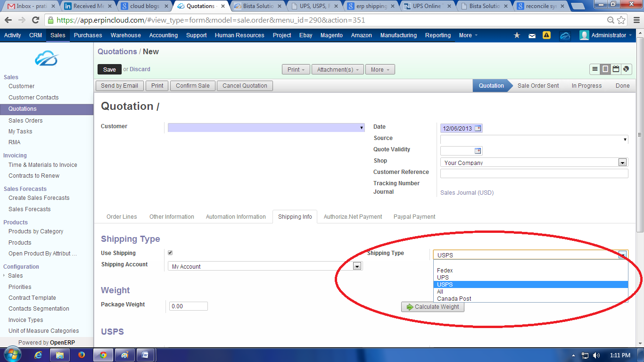Screen dimensions: 644x362
Task: Toggle the Shipping Type dropdown arrow
Action: tap(623, 255)
